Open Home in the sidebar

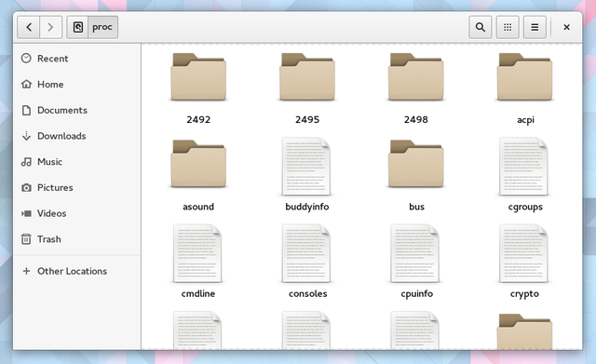(76, 85)
